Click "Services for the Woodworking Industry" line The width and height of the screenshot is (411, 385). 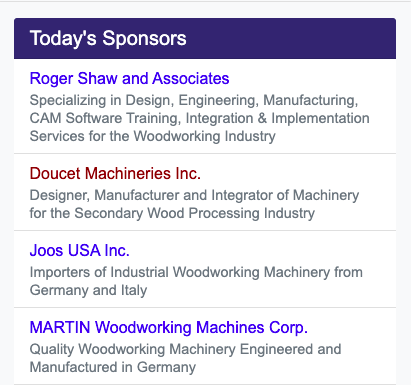152,136
